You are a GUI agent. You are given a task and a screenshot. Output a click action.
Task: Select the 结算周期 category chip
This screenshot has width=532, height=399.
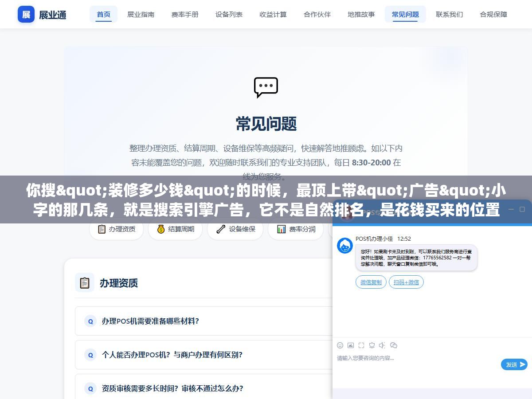point(176,229)
